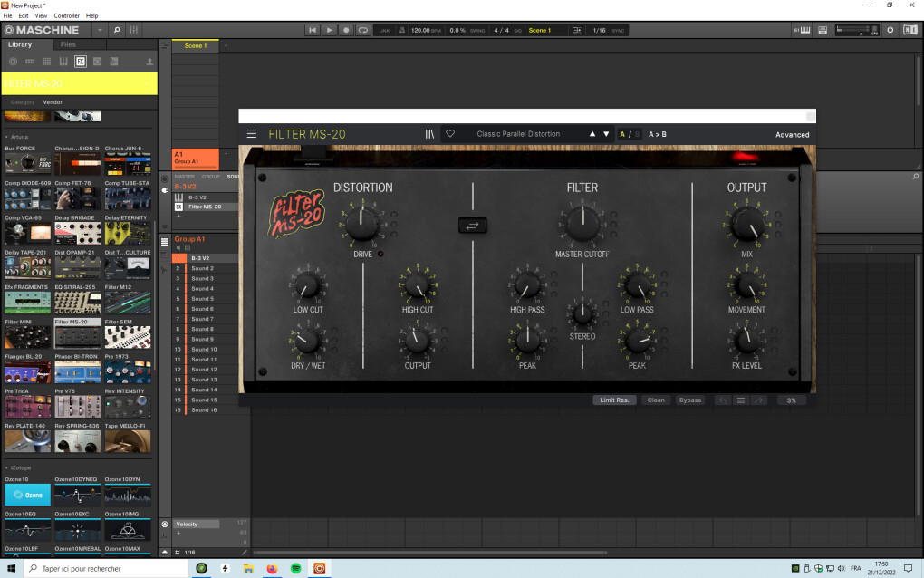The height and width of the screenshot is (578, 924).
Task: Open the Advanced panel of Filter MS-20
Action: 792,135
